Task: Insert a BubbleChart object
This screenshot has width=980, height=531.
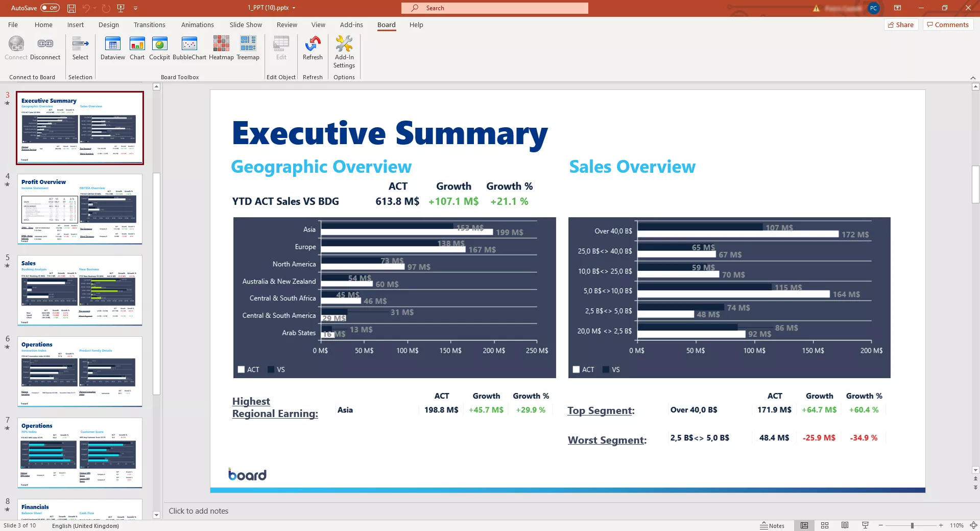Action: 189,49
